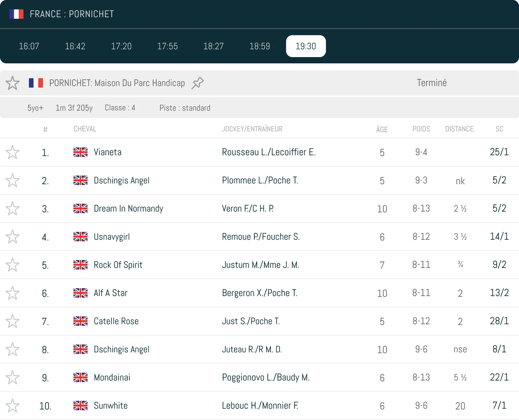Image resolution: width=519 pixels, height=420 pixels.
Task: Select the 16:07 race time tab
Action: [29, 46]
